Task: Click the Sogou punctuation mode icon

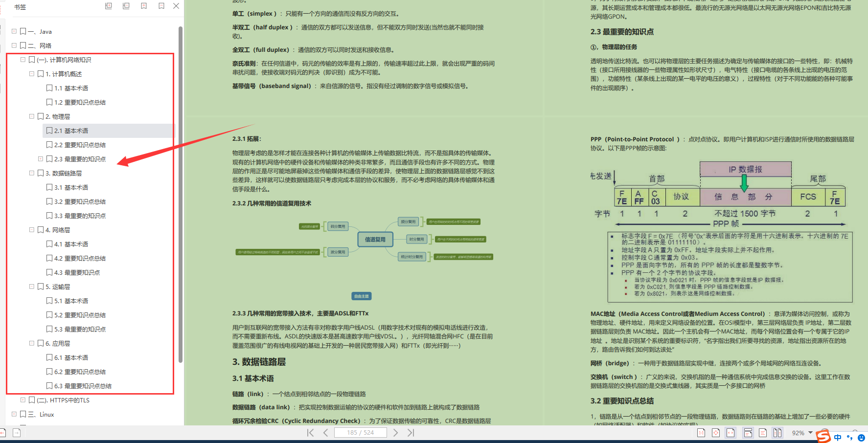Action: pos(850,438)
